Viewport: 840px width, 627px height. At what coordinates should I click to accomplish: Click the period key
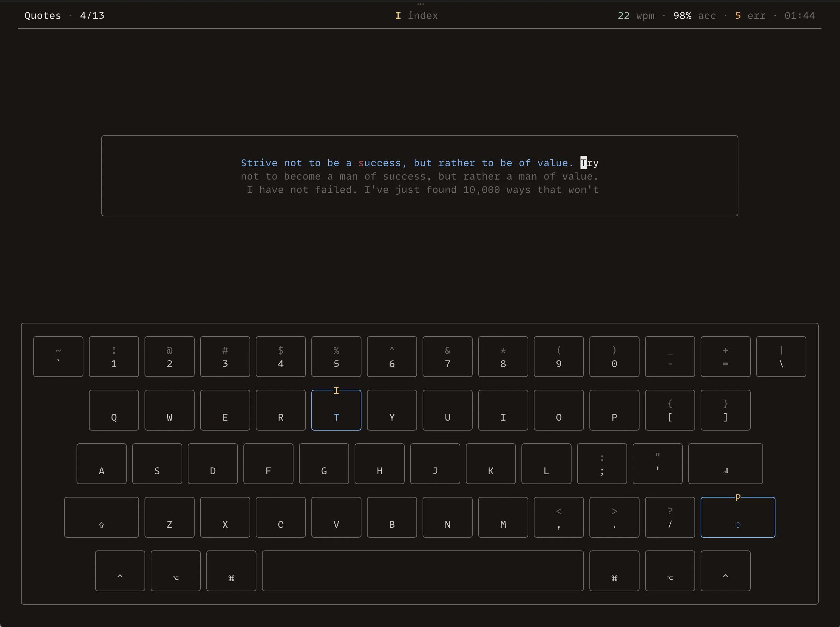[x=614, y=517]
